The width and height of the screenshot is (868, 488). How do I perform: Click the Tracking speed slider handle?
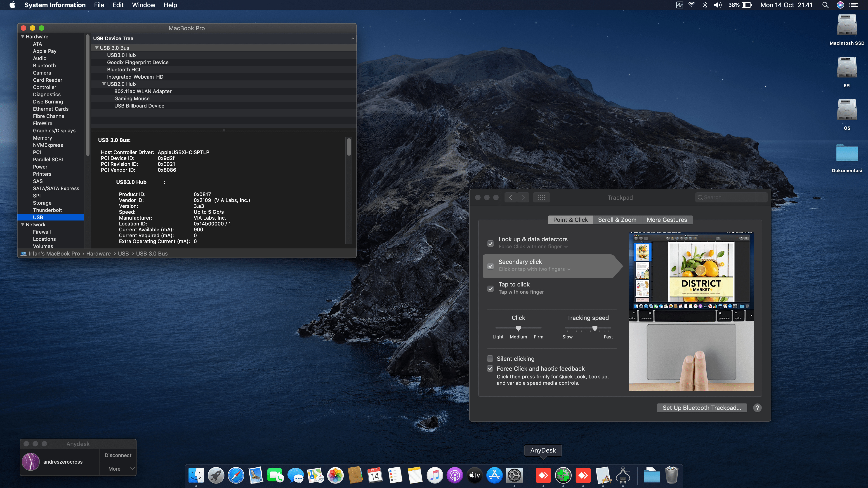(594, 328)
